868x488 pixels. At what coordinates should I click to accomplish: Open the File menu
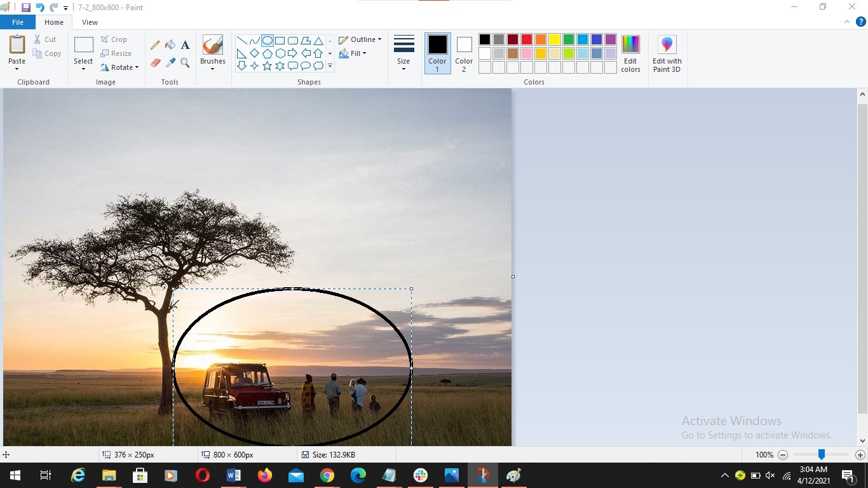pos(18,21)
